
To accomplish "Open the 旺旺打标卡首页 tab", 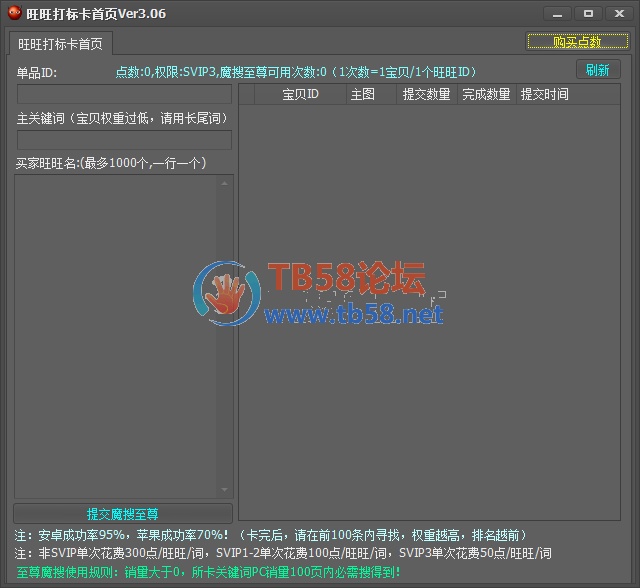I will (x=60, y=44).
